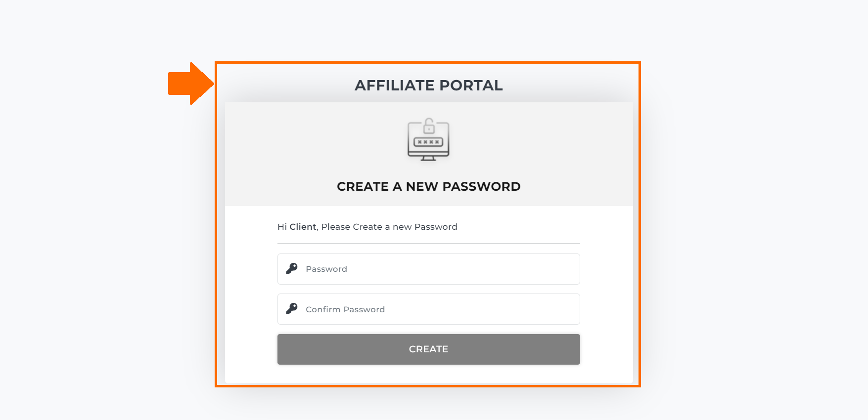This screenshot has height=420, width=868.
Task: Focus the Password input field
Action: tap(428, 269)
